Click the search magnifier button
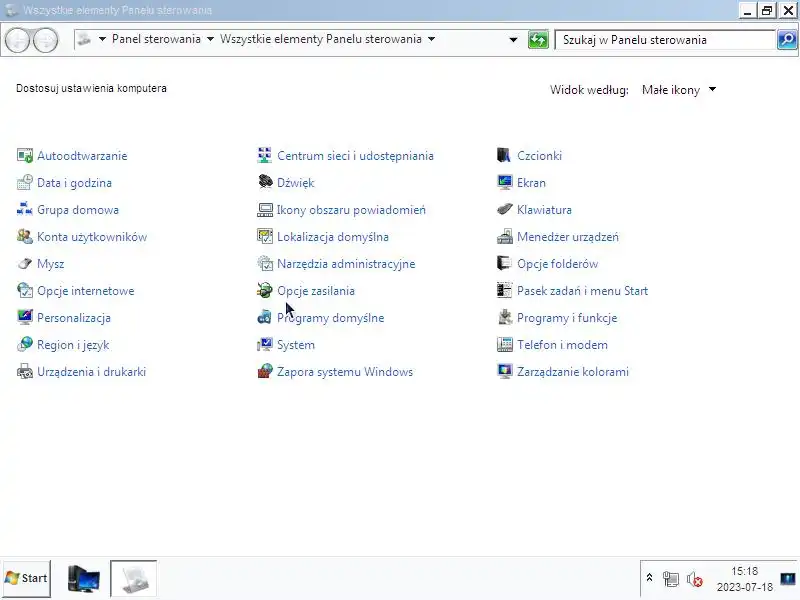Image resolution: width=800 pixels, height=600 pixels. coord(787,39)
